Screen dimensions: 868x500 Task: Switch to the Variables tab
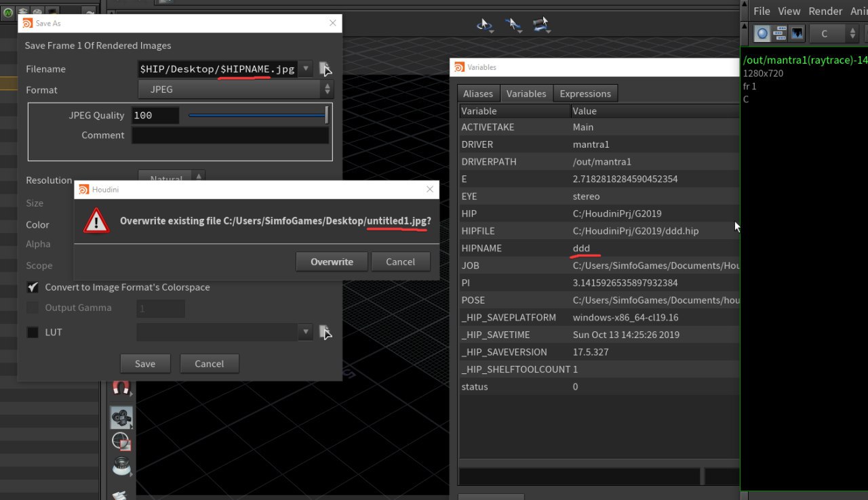coord(526,93)
